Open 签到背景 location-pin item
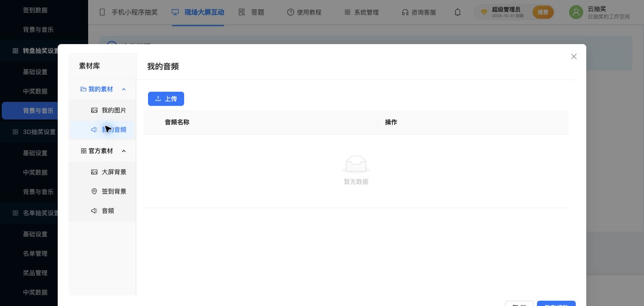 tap(102, 191)
